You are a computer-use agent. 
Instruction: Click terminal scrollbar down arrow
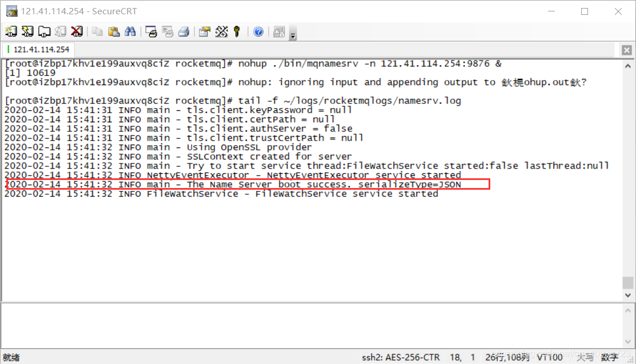(x=628, y=295)
